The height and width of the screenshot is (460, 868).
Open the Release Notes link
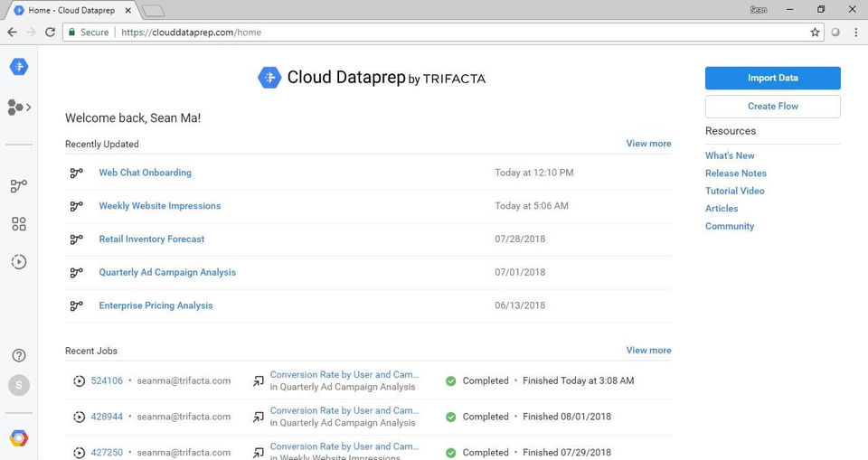(x=736, y=174)
